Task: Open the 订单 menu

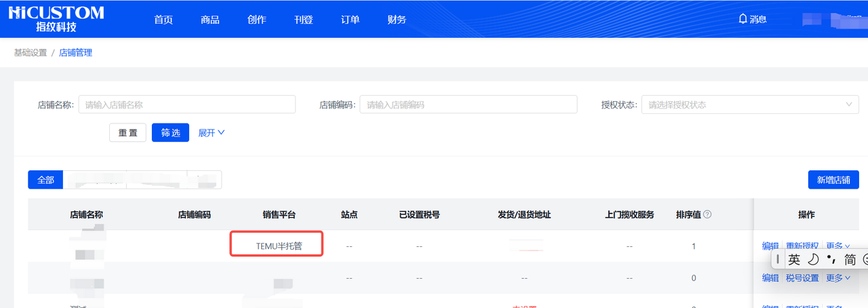Action: 350,20
